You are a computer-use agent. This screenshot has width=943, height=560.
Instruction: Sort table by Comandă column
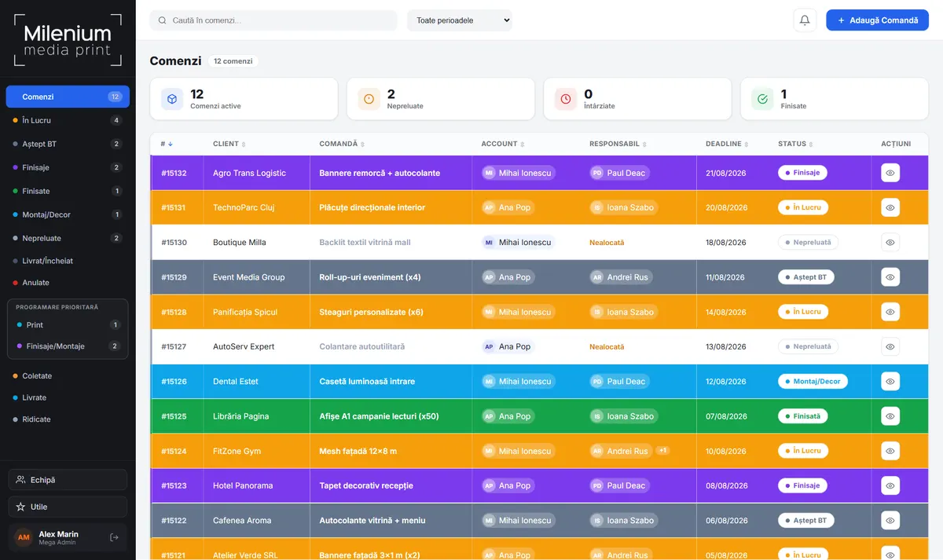click(342, 144)
